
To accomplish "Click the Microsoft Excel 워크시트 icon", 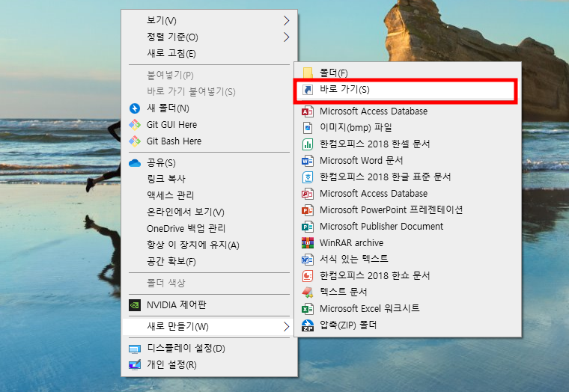I will click(308, 309).
